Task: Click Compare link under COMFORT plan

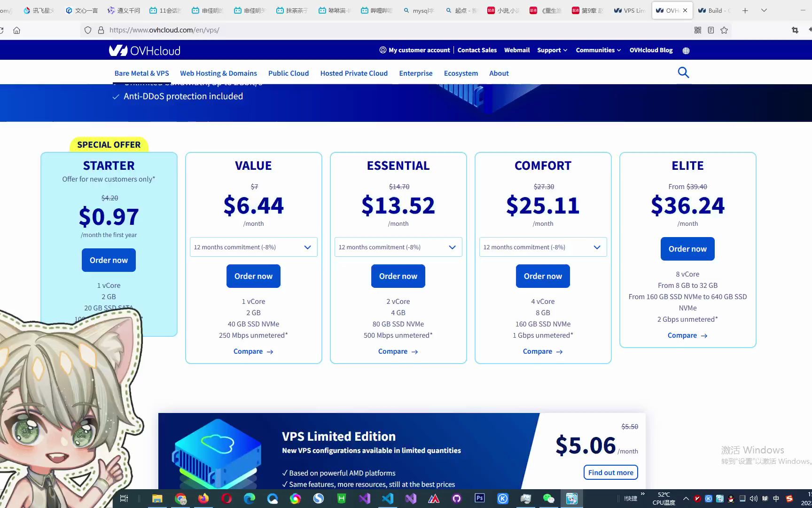Action: (543, 351)
